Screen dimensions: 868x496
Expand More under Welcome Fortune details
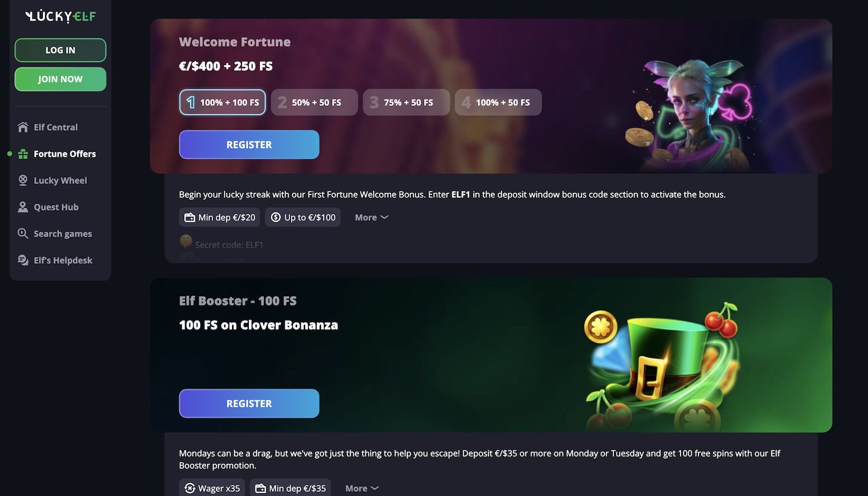tap(372, 217)
